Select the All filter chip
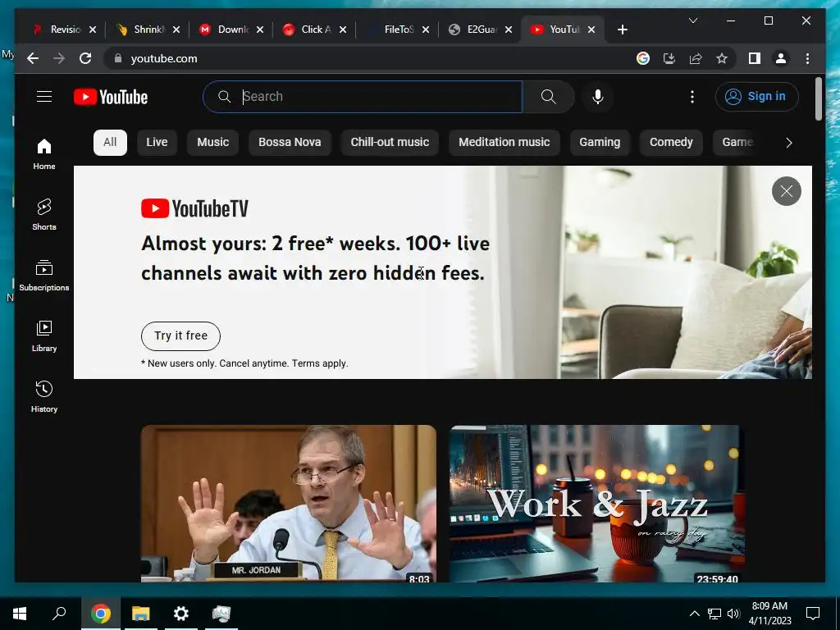Image resolution: width=840 pixels, height=630 pixels. [x=110, y=143]
